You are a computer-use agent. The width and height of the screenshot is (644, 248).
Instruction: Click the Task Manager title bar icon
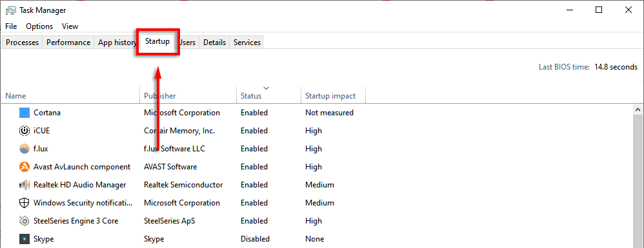(11, 10)
